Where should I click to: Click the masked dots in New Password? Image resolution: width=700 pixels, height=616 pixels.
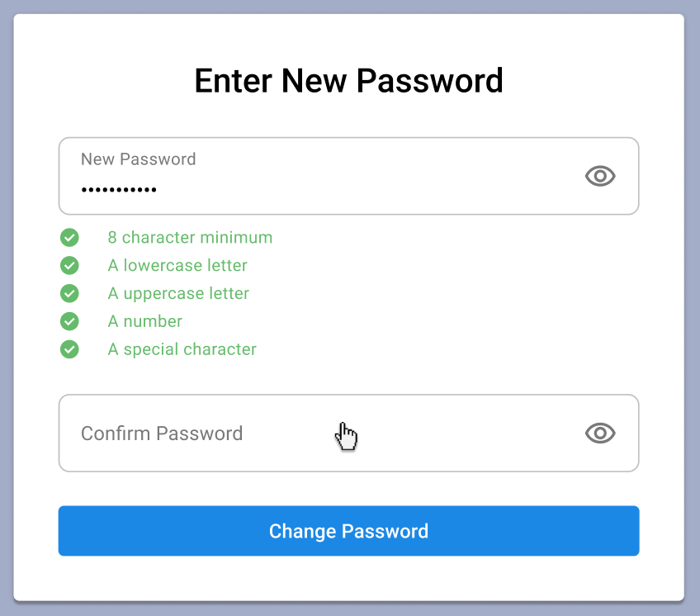click(119, 190)
